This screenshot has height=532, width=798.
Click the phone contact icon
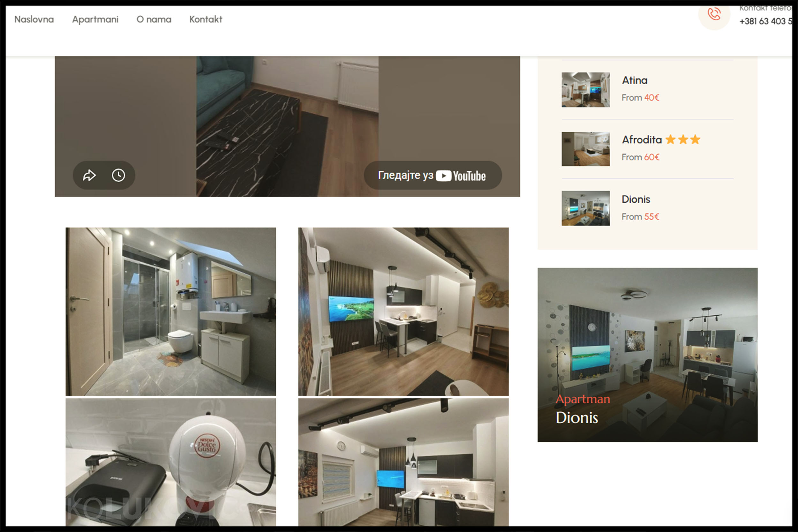(x=714, y=15)
